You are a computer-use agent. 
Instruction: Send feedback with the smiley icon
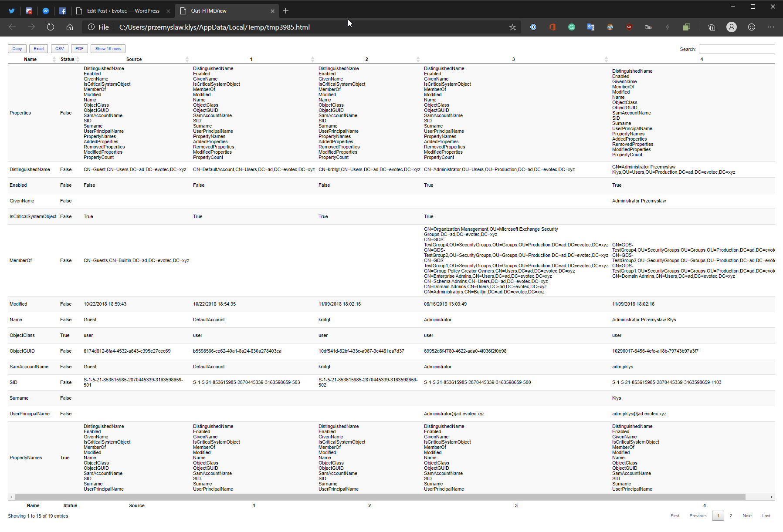point(752,27)
